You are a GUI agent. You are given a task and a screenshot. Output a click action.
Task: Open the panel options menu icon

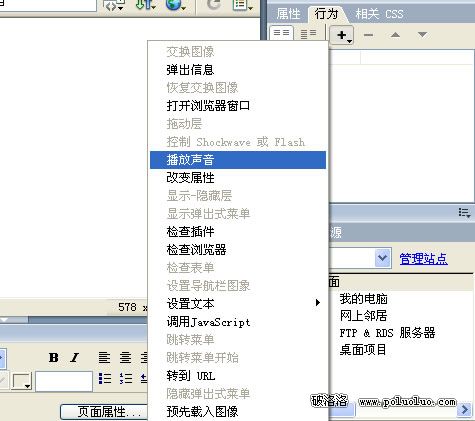point(464,212)
